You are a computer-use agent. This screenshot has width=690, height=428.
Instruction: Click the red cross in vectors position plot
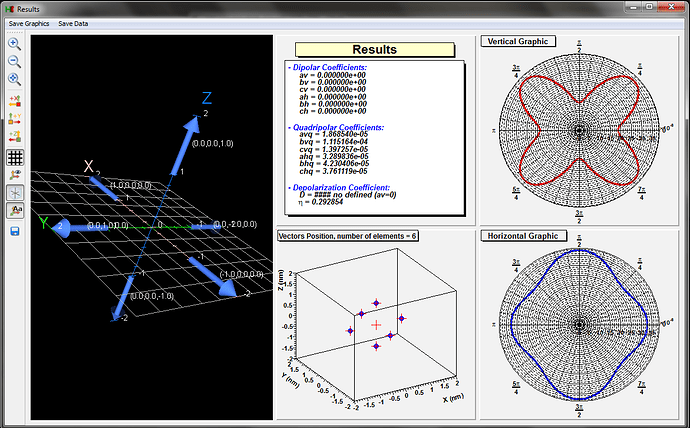tap(376, 325)
